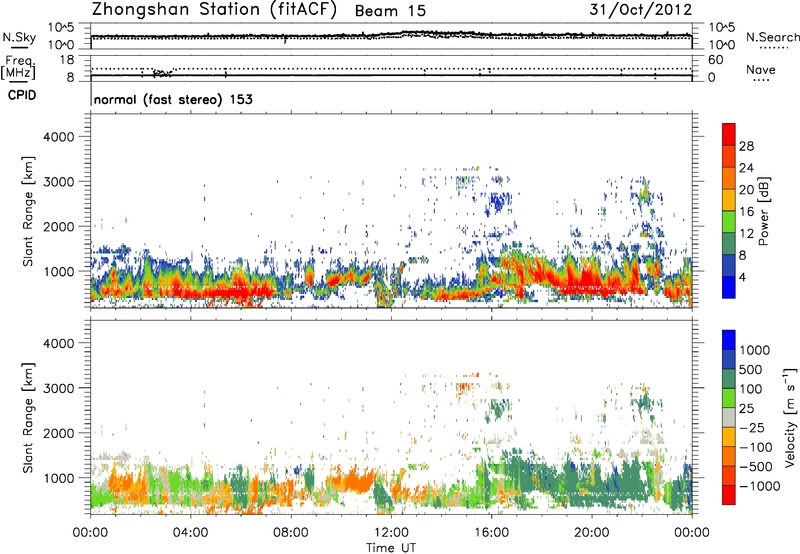Image resolution: width=800 pixels, height=554 pixels.
Task: Pick the power color between 24 and 28
Action: click(x=729, y=157)
